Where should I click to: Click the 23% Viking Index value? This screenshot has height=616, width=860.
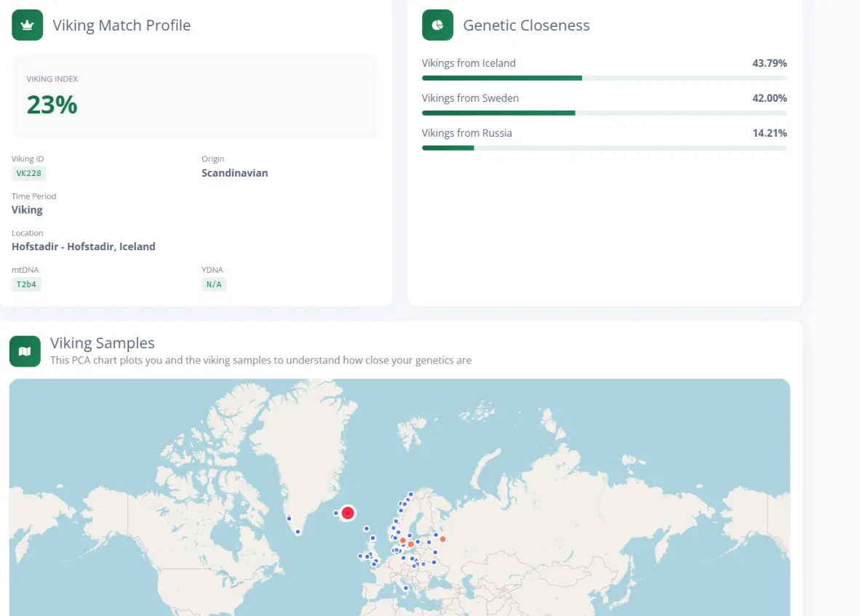pyautogui.click(x=52, y=105)
